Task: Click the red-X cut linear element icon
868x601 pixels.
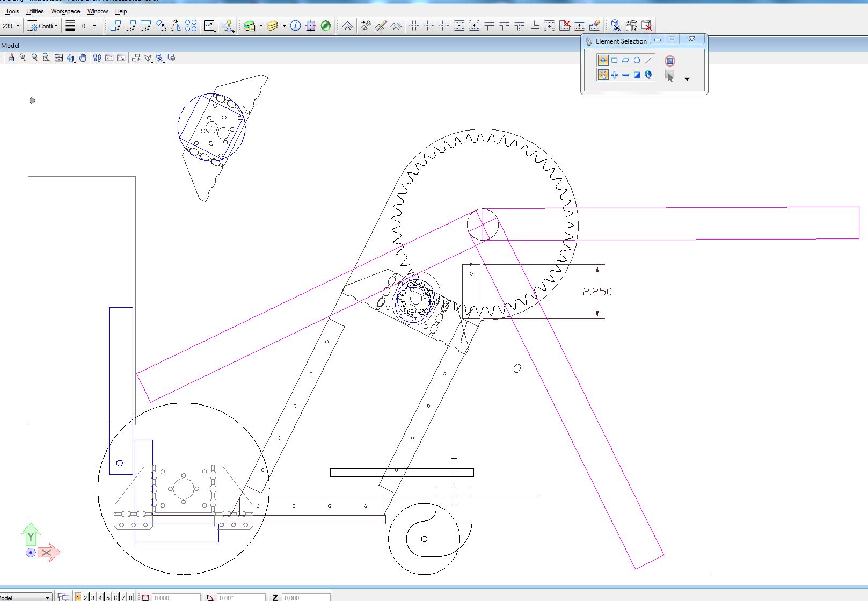Action: pyautogui.click(x=564, y=26)
